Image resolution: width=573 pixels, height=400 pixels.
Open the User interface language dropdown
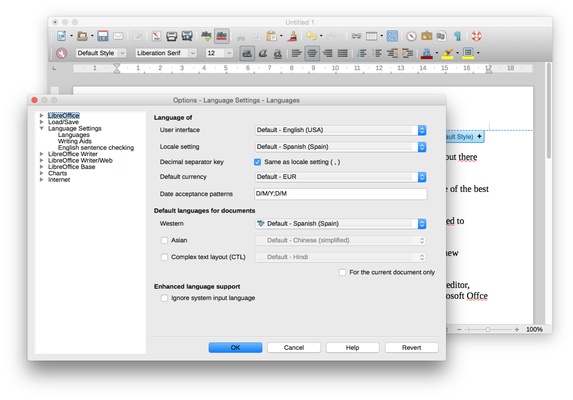click(x=340, y=130)
